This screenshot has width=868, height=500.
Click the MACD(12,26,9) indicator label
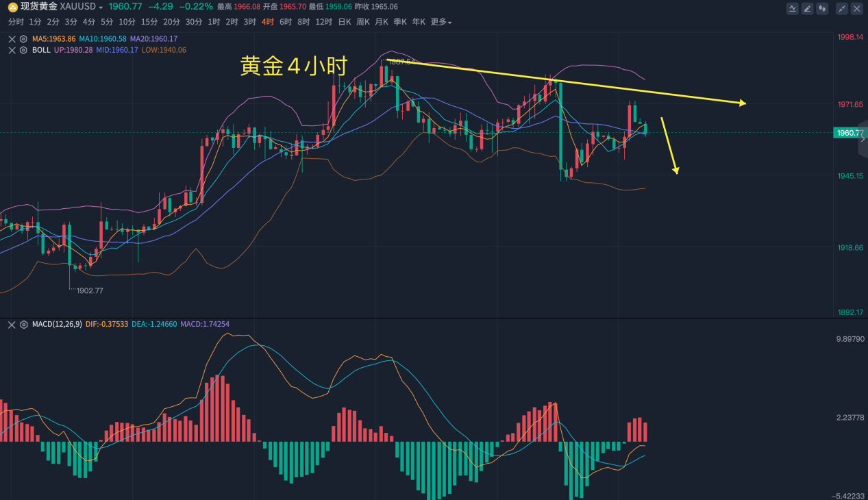pos(57,324)
